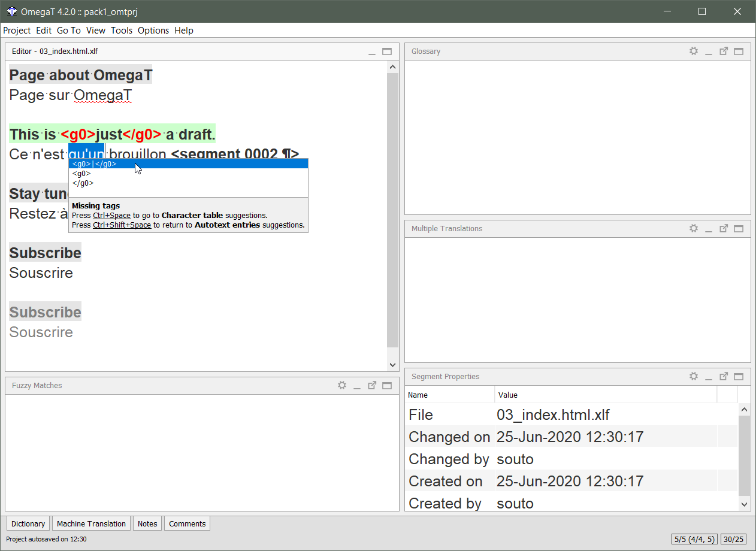The height and width of the screenshot is (551, 756).
Task: Show the Comments tab
Action: pos(188,523)
